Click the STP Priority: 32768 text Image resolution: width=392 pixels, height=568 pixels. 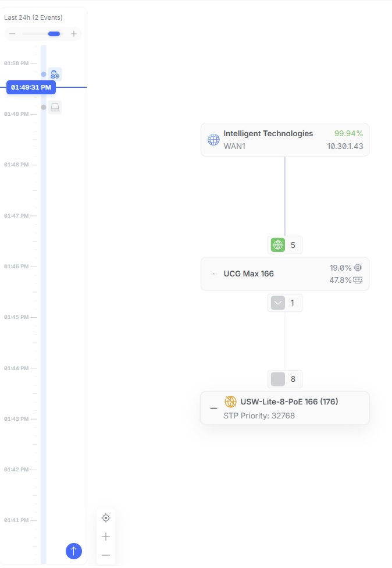(x=259, y=416)
